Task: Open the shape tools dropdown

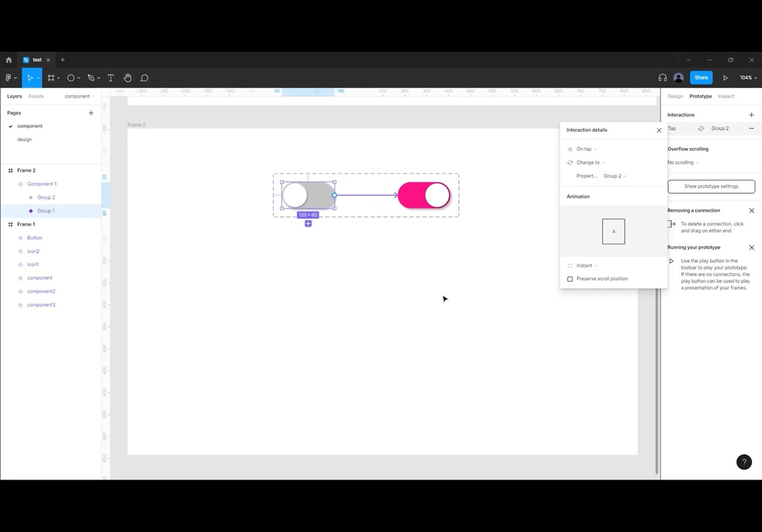Action: 79,78
